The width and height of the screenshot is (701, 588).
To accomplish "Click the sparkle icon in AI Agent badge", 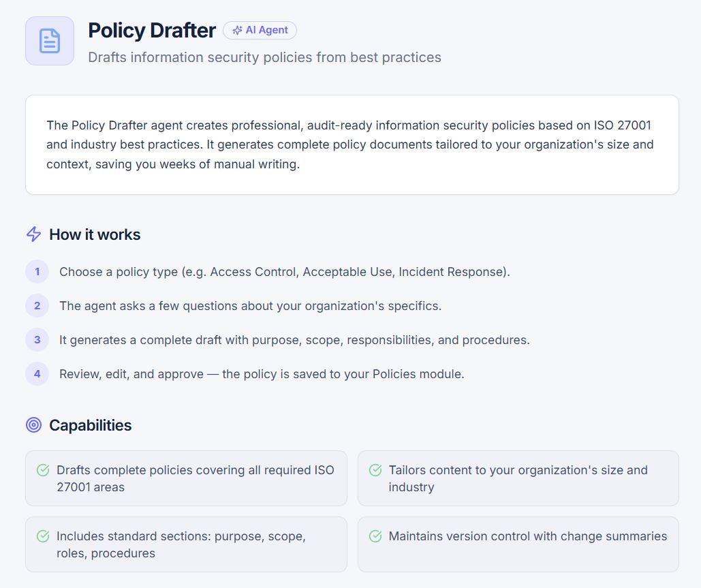I will pyautogui.click(x=237, y=31).
